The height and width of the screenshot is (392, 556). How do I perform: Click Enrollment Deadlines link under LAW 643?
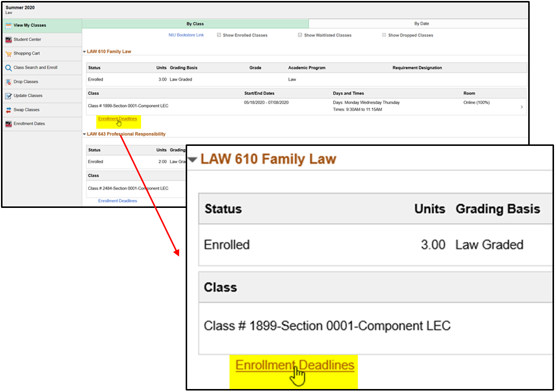[x=118, y=201]
